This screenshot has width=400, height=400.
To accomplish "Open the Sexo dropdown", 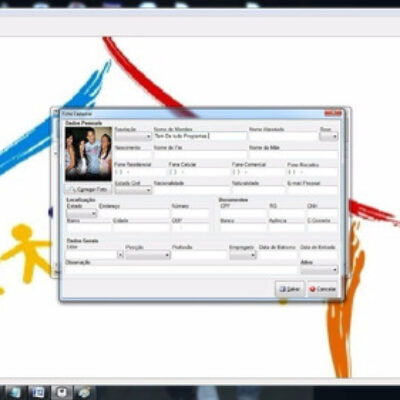I will (x=329, y=136).
